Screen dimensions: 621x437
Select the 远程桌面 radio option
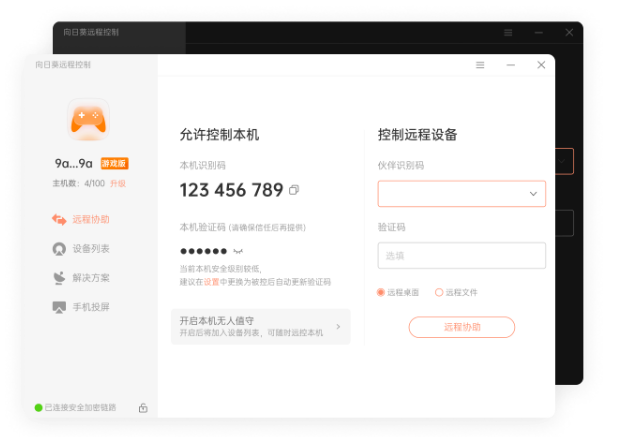click(381, 292)
